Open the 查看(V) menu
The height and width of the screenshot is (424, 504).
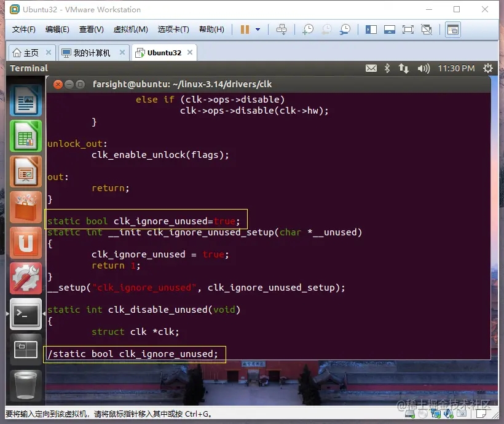click(x=92, y=29)
